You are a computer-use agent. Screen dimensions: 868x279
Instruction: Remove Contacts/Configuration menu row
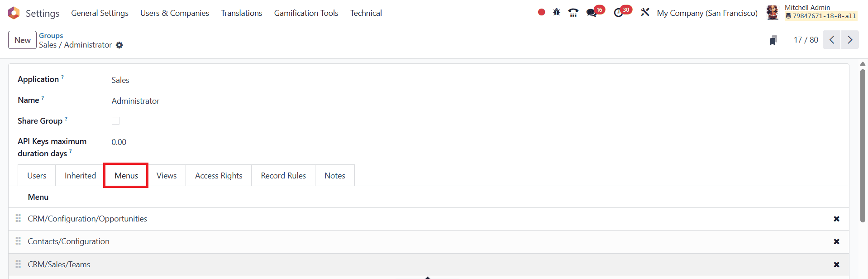pos(836,241)
